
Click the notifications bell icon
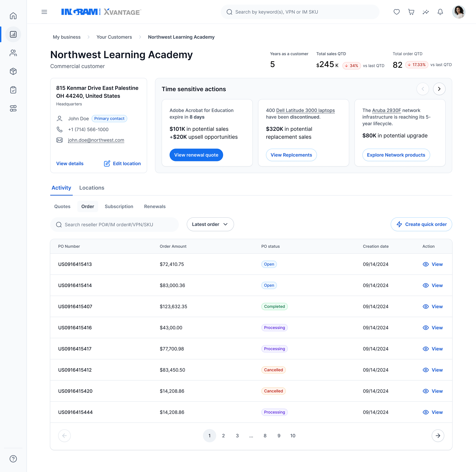click(440, 12)
